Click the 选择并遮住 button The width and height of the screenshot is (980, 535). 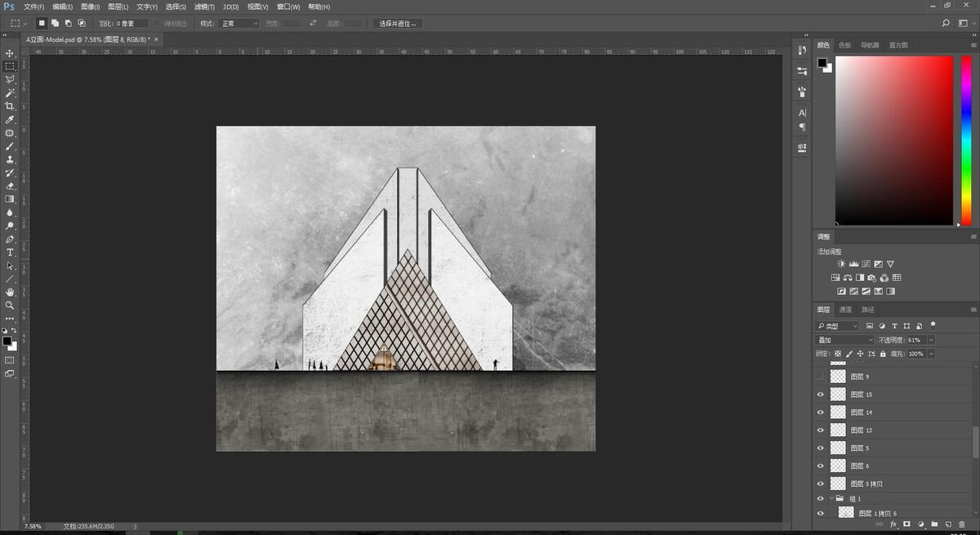pos(399,24)
